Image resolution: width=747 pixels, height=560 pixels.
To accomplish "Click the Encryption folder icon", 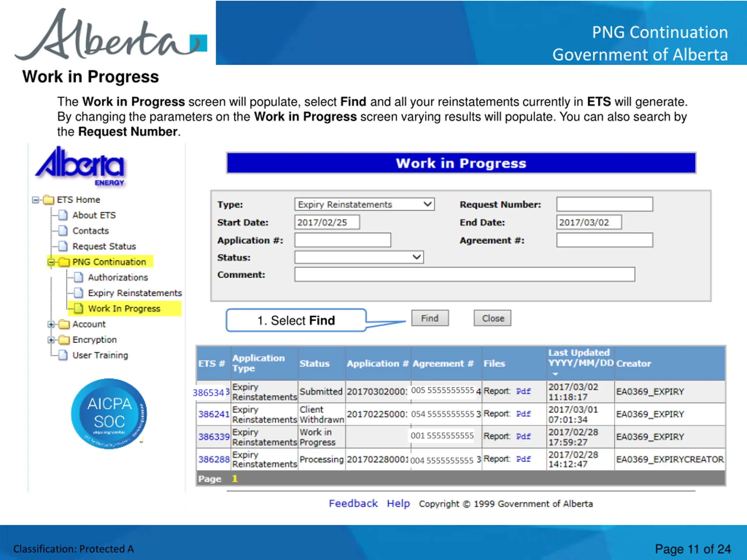I will point(64,340).
